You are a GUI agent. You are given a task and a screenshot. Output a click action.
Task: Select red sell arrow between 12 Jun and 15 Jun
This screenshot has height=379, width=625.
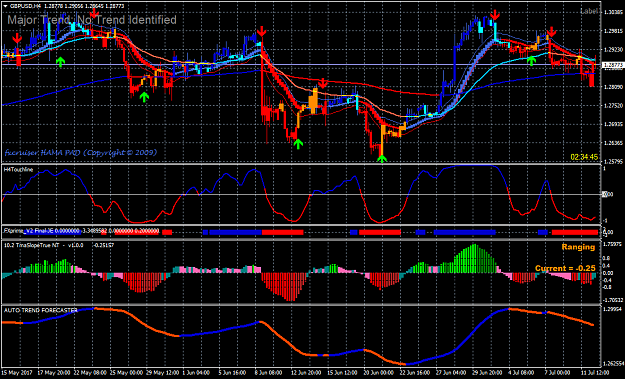coord(323,83)
